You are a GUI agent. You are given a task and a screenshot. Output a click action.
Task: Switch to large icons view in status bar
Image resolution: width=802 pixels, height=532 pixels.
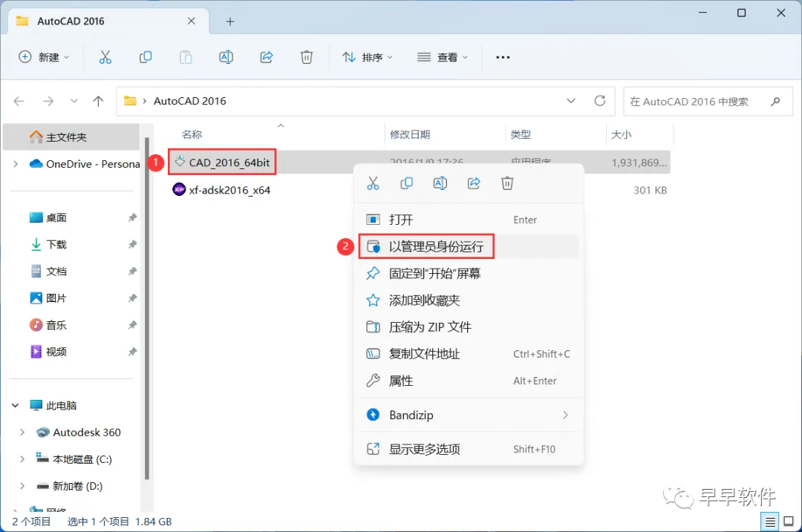tap(788, 522)
